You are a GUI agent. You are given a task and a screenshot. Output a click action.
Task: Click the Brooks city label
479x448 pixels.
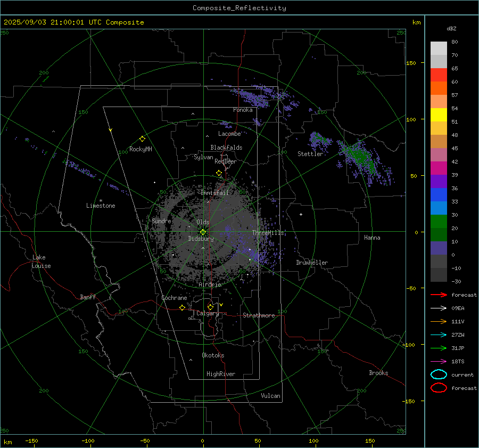[378, 373]
